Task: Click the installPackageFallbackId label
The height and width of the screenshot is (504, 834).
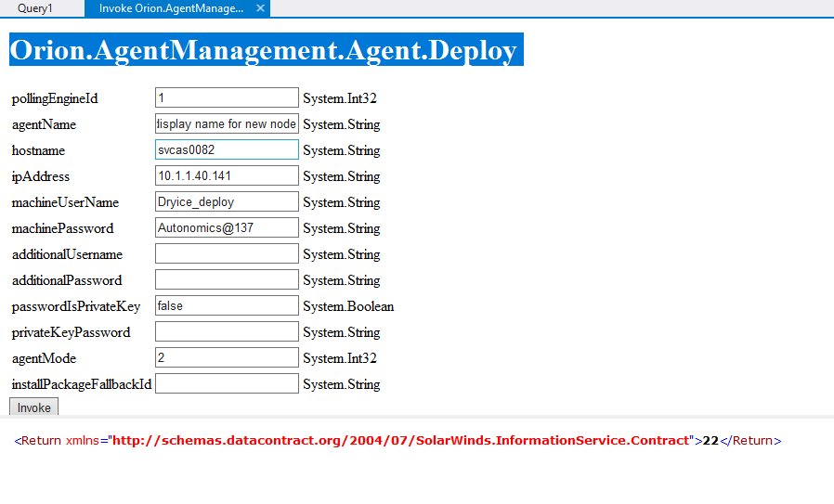Action: tap(82, 384)
